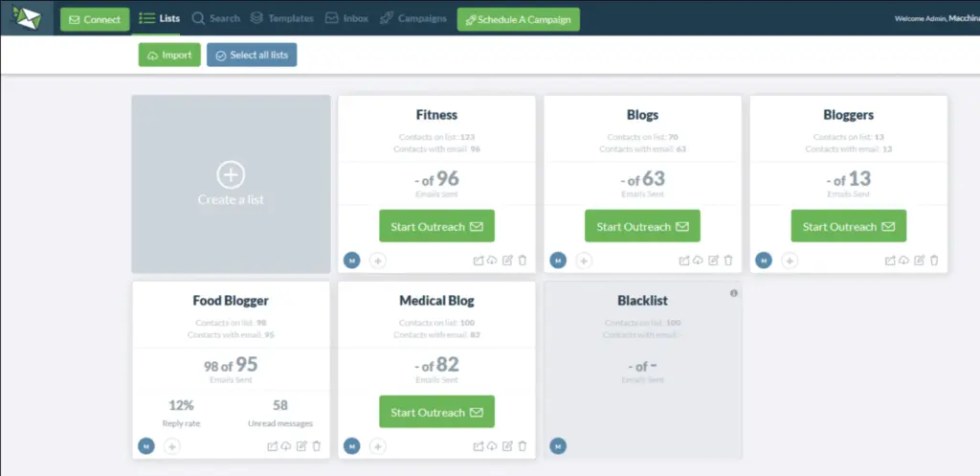Add a user with plus icon on Blogs card

(x=584, y=261)
